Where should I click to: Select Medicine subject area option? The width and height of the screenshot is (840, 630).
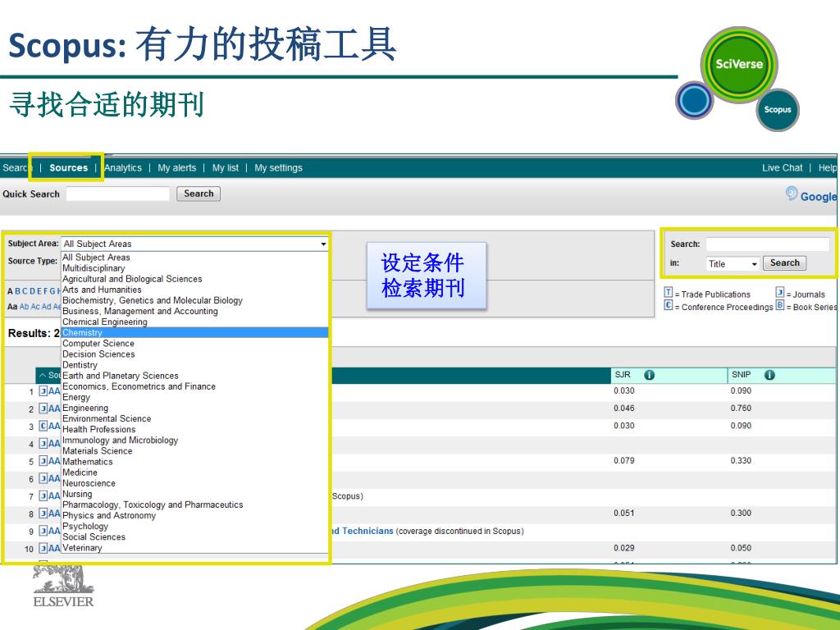click(194, 472)
